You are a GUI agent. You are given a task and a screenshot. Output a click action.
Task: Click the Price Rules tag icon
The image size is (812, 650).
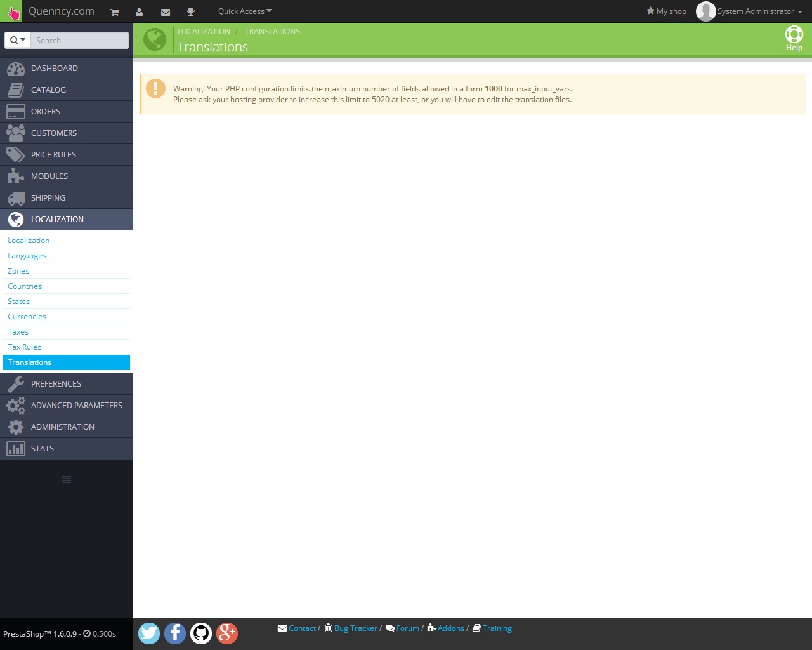click(x=16, y=155)
